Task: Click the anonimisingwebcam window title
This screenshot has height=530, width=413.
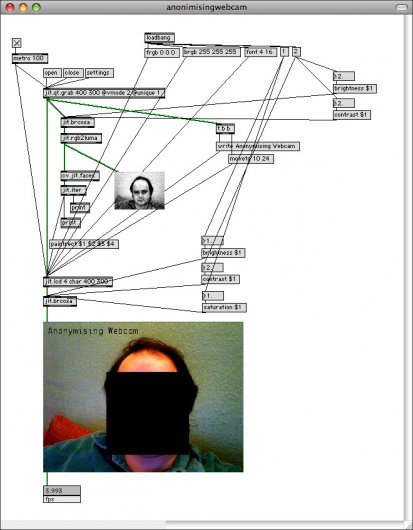Action: point(206,7)
